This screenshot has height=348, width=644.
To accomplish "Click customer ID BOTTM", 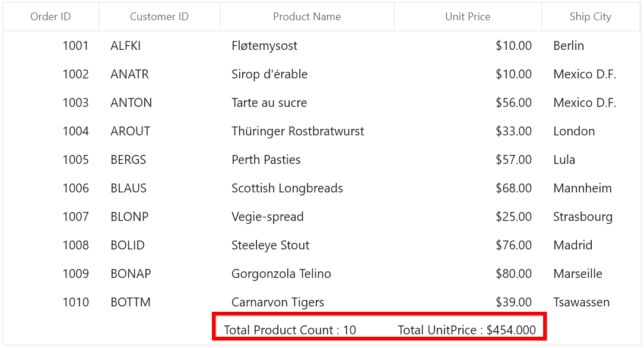I will click(x=130, y=302).
